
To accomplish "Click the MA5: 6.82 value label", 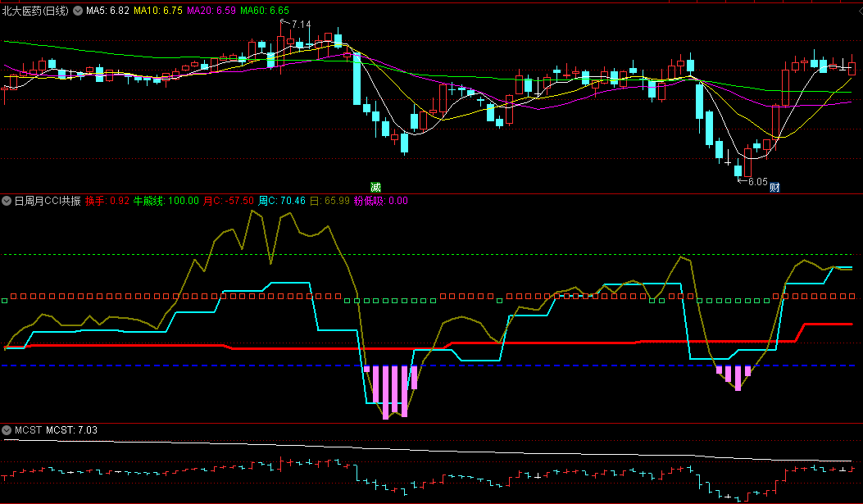I will (x=107, y=11).
